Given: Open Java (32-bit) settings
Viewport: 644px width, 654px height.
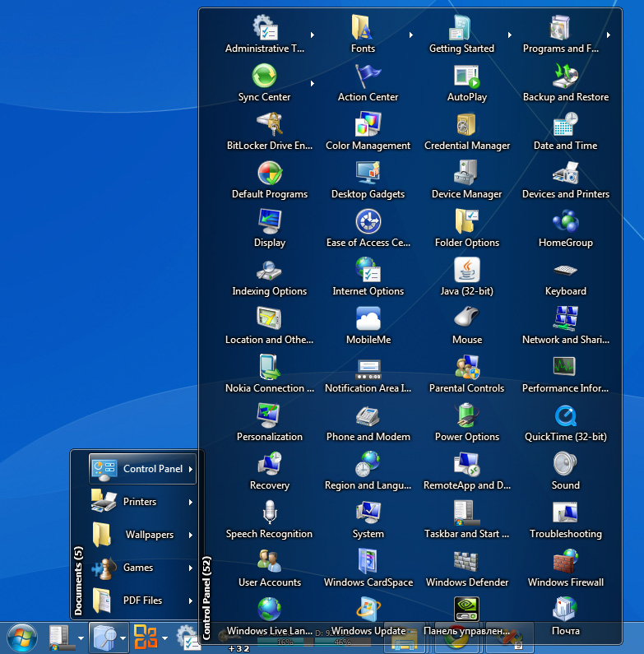Looking at the screenshot, I should [466, 278].
